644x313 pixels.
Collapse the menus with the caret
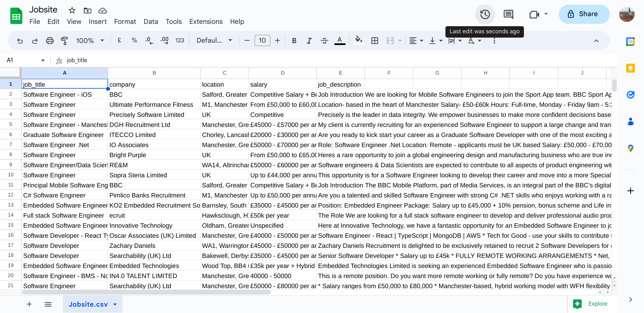[x=596, y=41]
